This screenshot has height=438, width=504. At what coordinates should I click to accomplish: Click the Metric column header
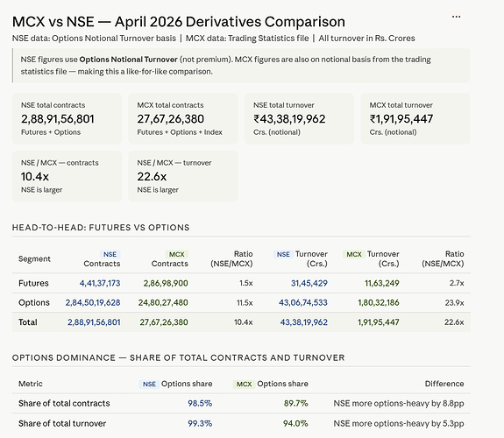[31, 384]
